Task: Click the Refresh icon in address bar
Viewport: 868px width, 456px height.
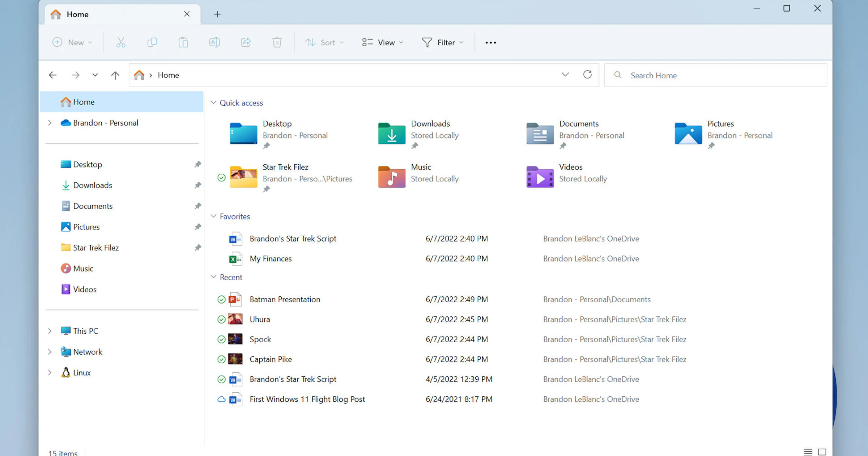Action: [587, 75]
